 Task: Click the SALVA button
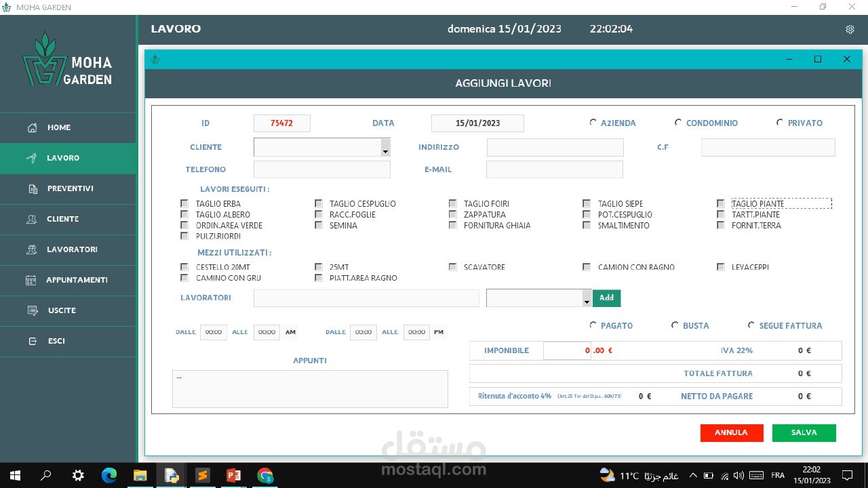804,433
